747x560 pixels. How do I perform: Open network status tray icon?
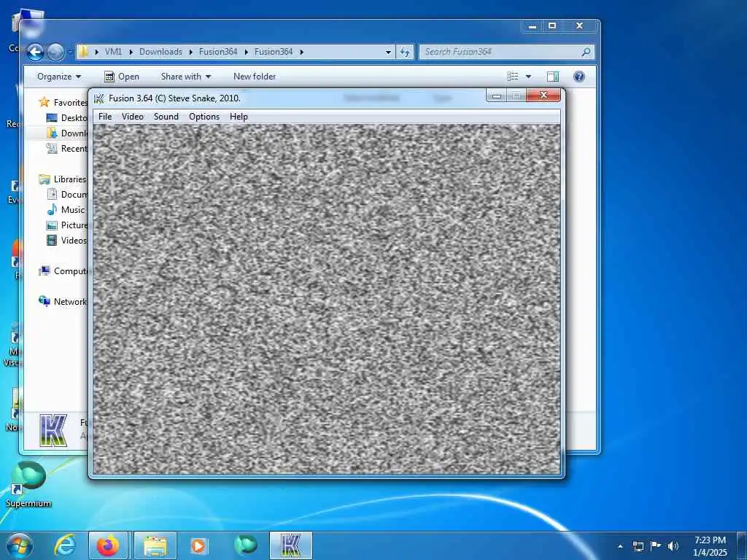point(638,546)
